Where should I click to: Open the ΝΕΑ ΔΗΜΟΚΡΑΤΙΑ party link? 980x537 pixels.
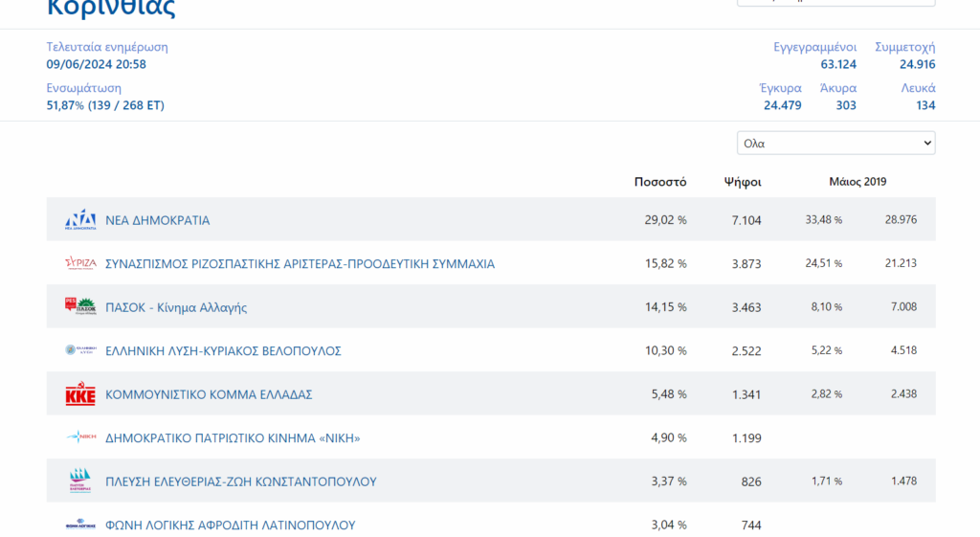(x=158, y=220)
